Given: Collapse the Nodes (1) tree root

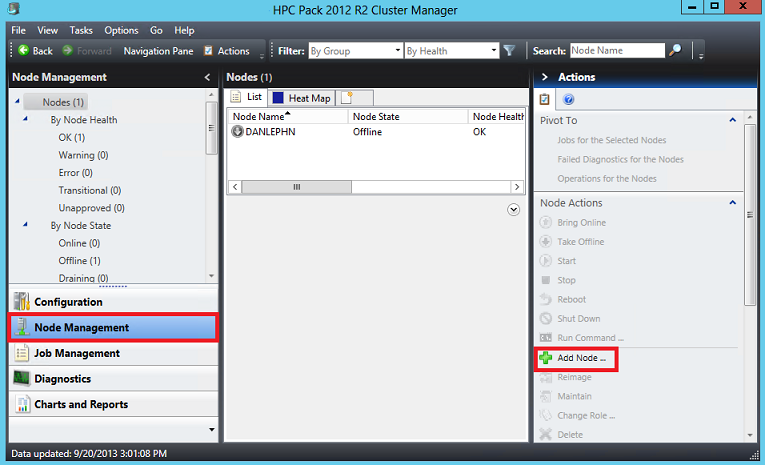Looking at the screenshot, I should click(17, 101).
